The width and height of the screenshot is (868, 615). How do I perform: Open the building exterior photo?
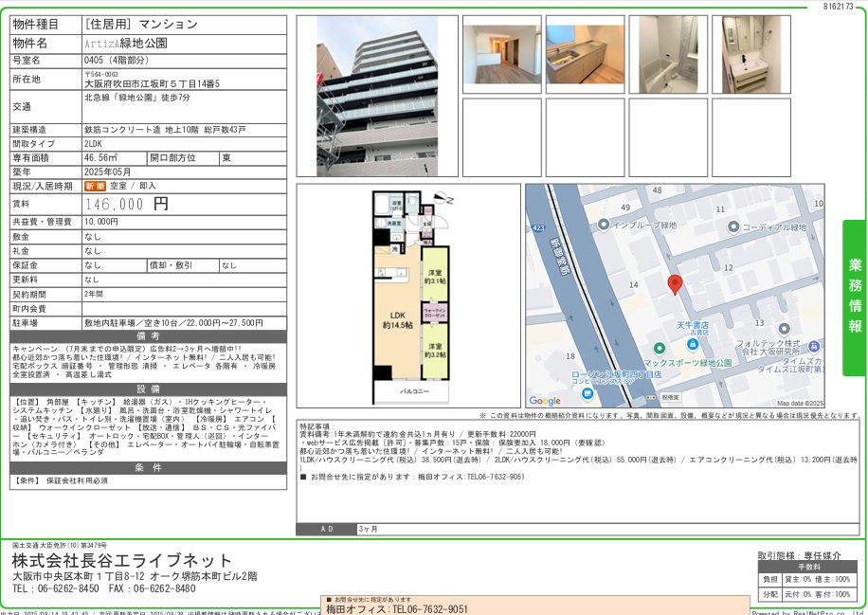point(376,96)
